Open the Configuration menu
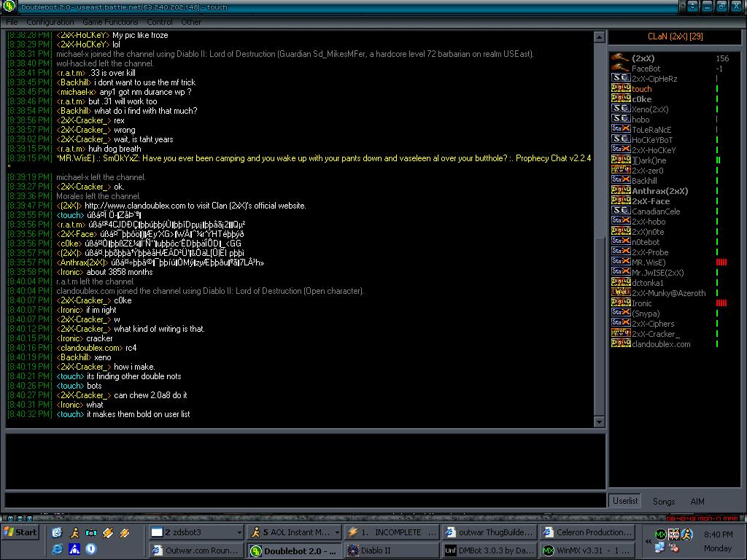747x560 pixels. tap(50, 22)
